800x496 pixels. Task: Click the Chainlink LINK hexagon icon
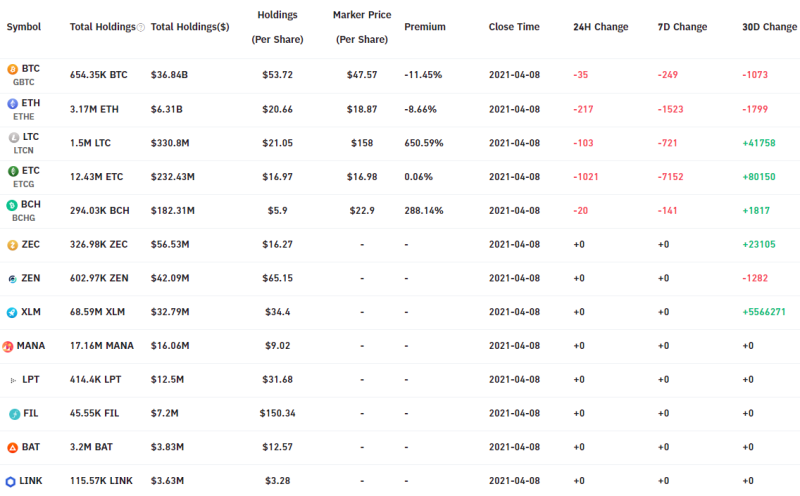(x=10, y=481)
